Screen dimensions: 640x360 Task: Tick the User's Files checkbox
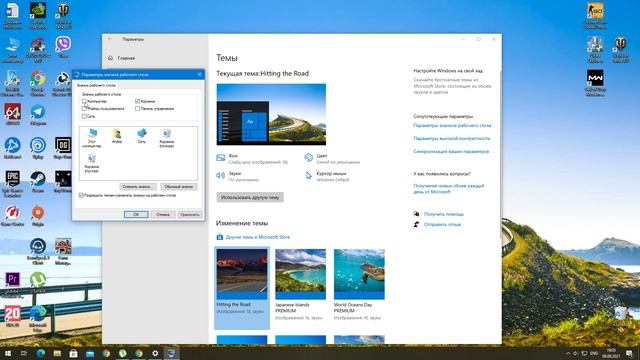(x=84, y=109)
